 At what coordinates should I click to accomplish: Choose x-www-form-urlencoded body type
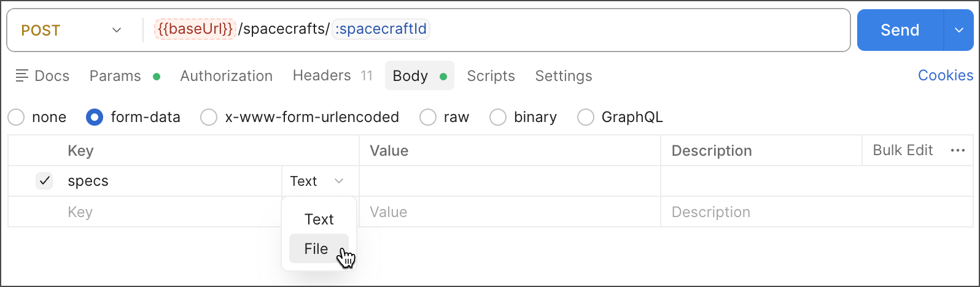coord(209,117)
